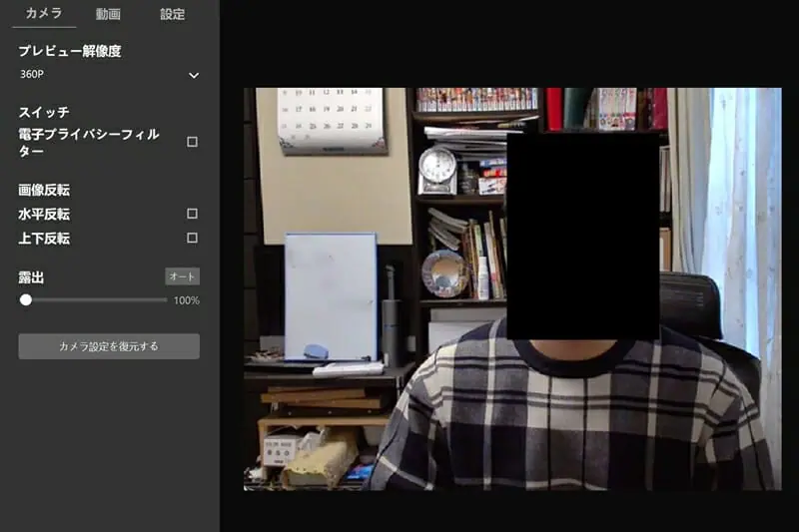Tick the 水平反転 checkbox
Image resolution: width=799 pixels, height=532 pixels.
click(x=193, y=214)
